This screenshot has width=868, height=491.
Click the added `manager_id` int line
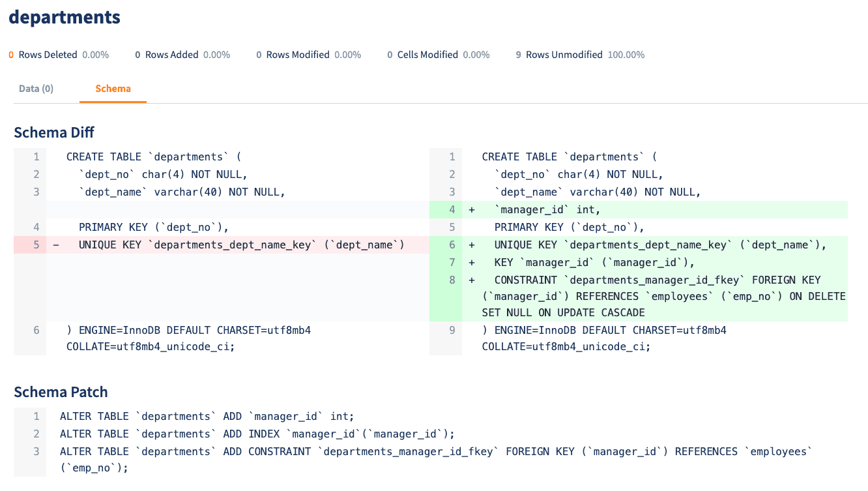[639, 209]
